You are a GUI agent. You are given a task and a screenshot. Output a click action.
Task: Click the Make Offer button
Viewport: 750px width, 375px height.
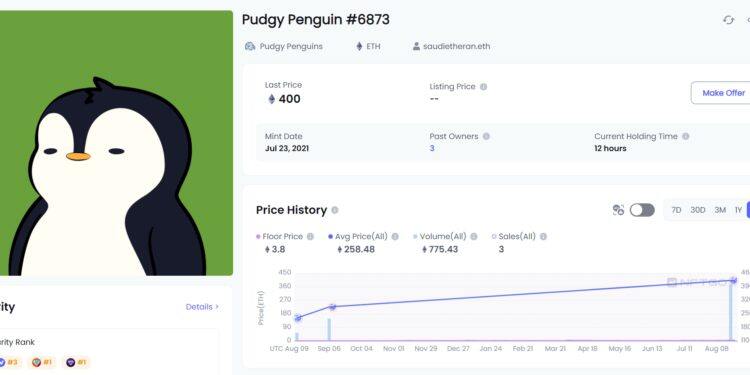coord(723,93)
